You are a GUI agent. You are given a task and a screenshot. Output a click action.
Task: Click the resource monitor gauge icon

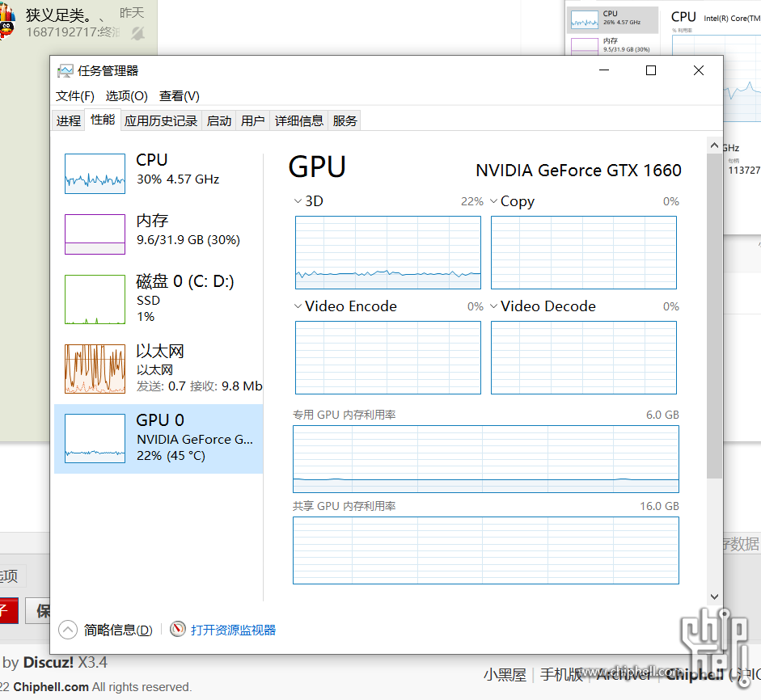point(178,629)
